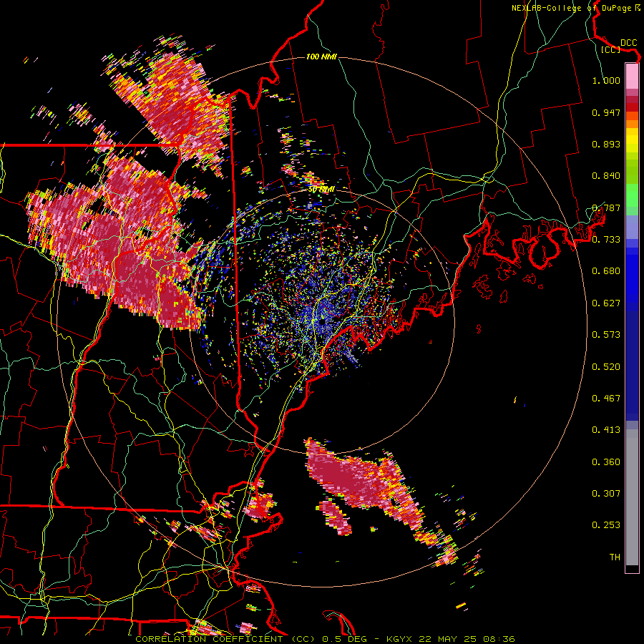Click the 0.360 legend value
The height and width of the screenshot is (644, 644).
(606, 462)
